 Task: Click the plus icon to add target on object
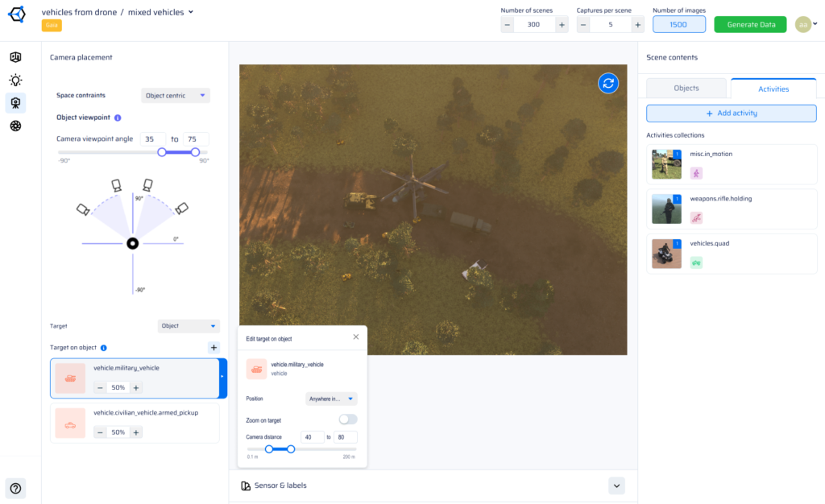[214, 348]
